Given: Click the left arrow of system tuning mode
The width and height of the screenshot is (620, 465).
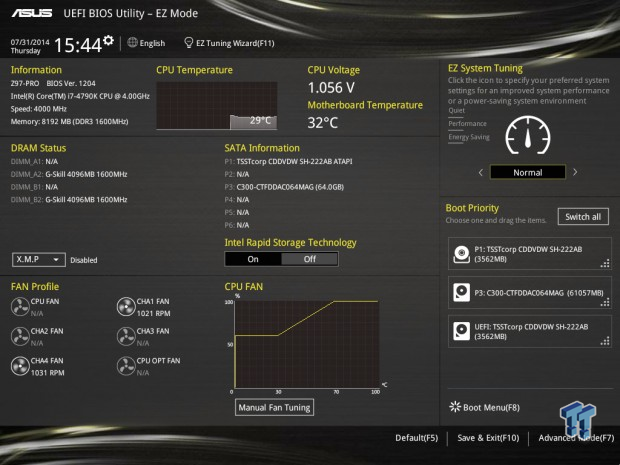Looking at the screenshot, I should coord(481,172).
